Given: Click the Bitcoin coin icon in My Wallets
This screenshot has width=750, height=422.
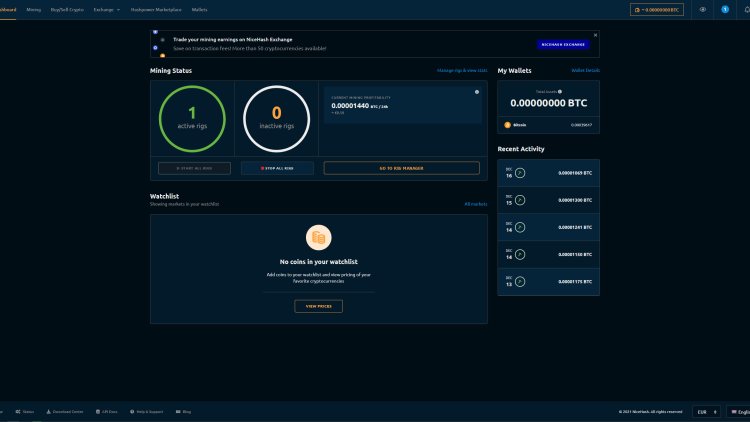Looking at the screenshot, I should (x=507, y=125).
